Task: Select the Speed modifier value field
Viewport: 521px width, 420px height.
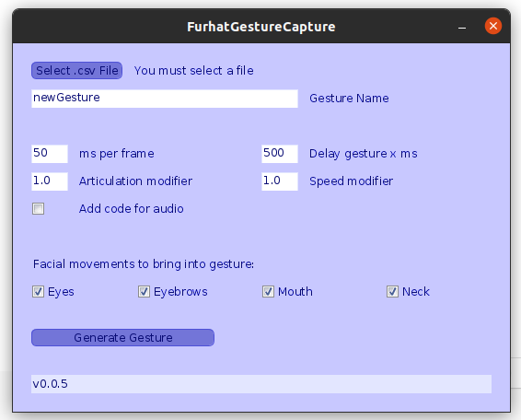Action: (x=280, y=181)
